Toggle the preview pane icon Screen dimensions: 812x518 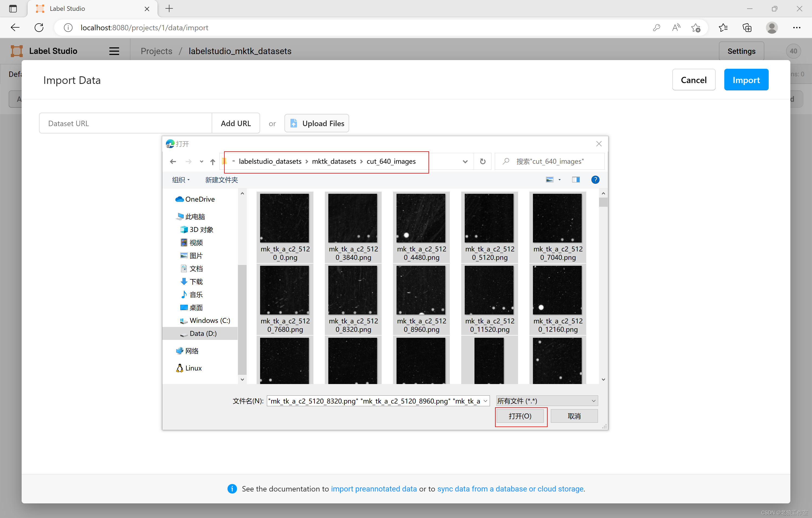tap(576, 179)
